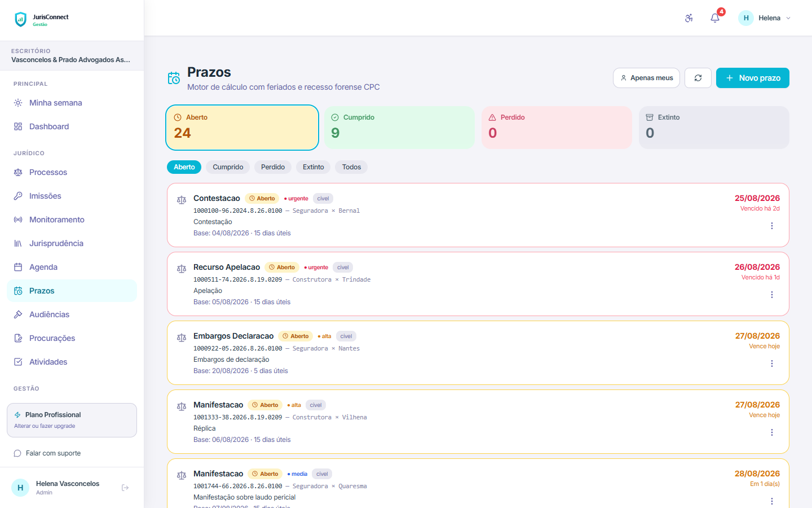Open the actions menu for Recurso Apelacao
The width and height of the screenshot is (812, 508).
pos(772,295)
